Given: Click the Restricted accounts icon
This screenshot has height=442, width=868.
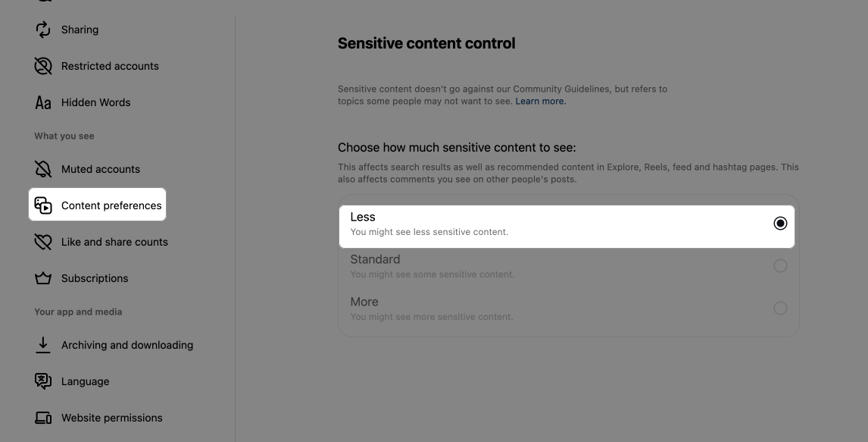Looking at the screenshot, I should [43, 66].
